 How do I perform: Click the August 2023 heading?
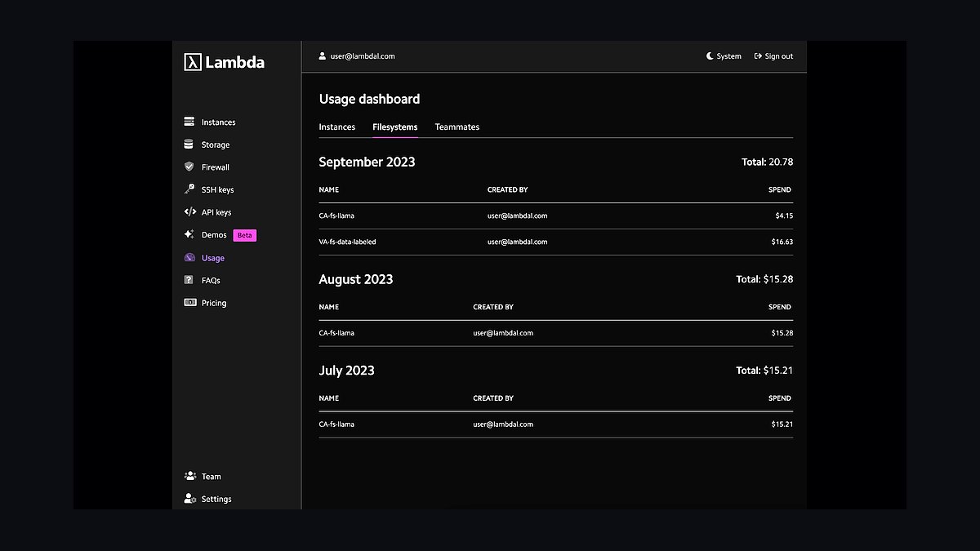coord(356,279)
